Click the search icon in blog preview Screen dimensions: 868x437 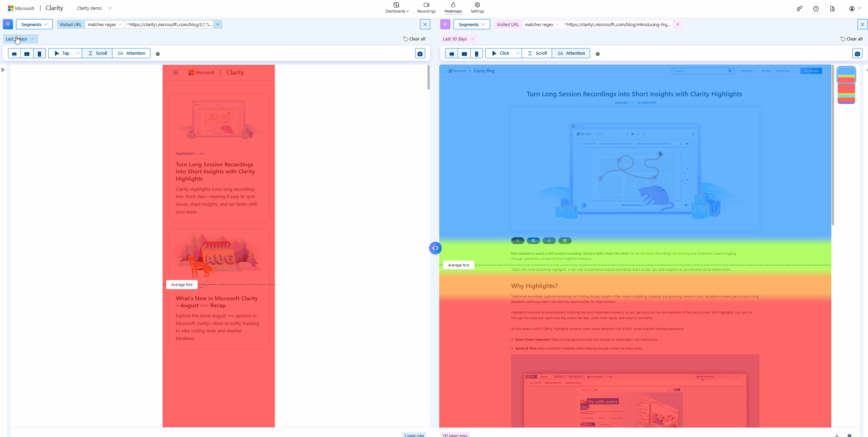coord(730,71)
